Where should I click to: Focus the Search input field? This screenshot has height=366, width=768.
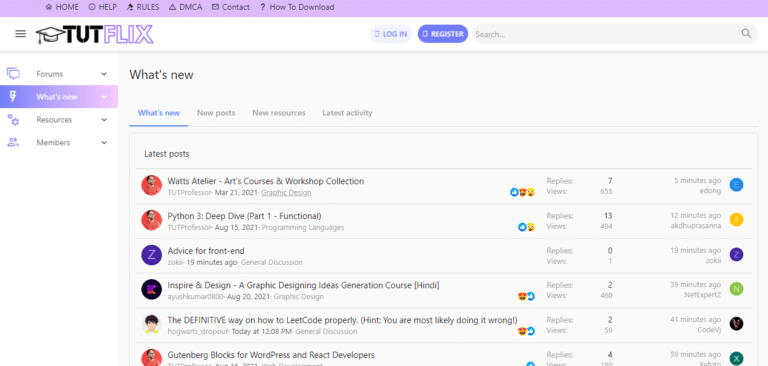606,34
